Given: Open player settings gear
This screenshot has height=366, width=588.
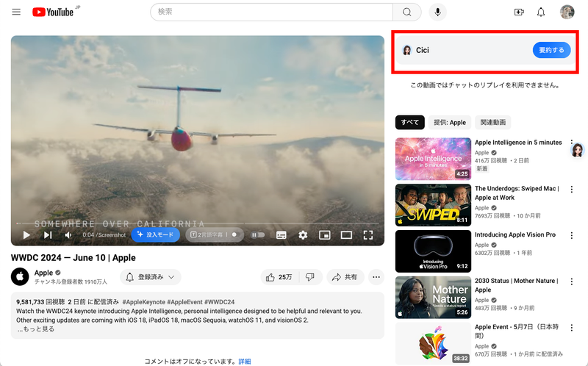Looking at the screenshot, I should click(303, 235).
